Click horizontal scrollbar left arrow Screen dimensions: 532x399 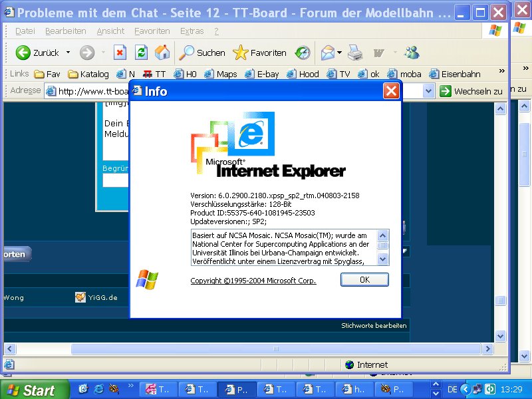[9, 348]
